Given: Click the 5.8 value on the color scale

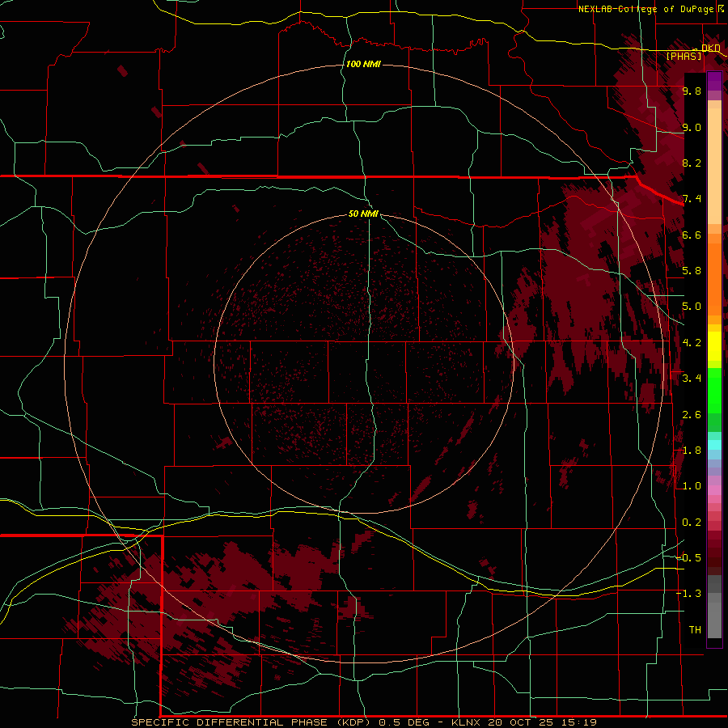Looking at the screenshot, I should (692, 271).
